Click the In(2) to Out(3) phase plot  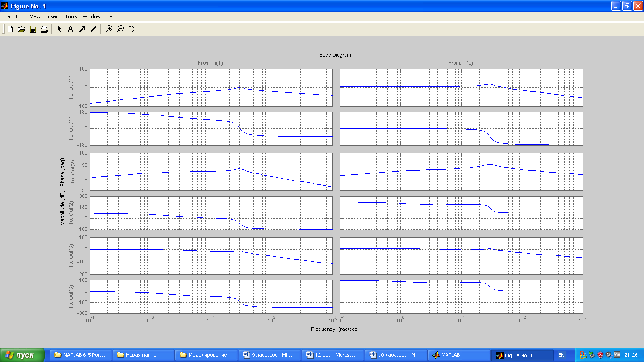point(461,296)
